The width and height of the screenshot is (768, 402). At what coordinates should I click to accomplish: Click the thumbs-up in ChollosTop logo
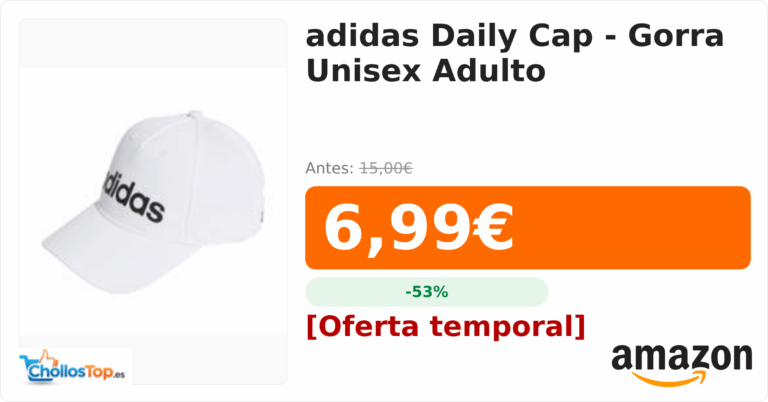click(49, 358)
